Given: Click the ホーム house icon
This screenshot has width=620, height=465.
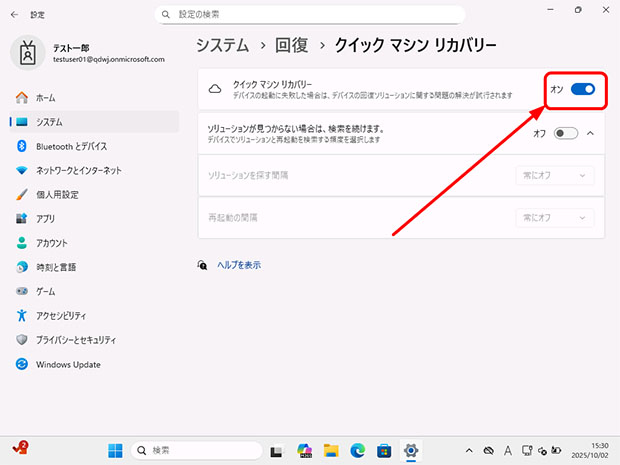Looking at the screenshot, I should [22, 98].
